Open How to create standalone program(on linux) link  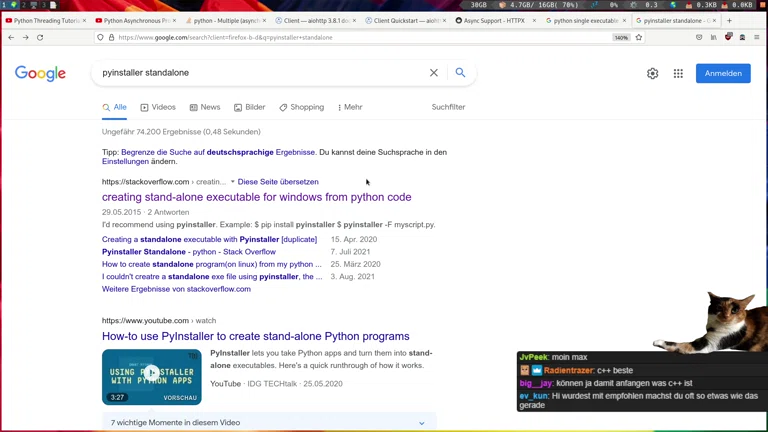click(x=212, y=264)
